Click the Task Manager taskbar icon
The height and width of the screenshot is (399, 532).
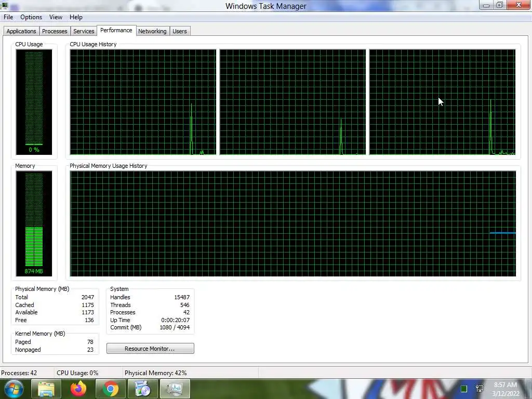175,389
